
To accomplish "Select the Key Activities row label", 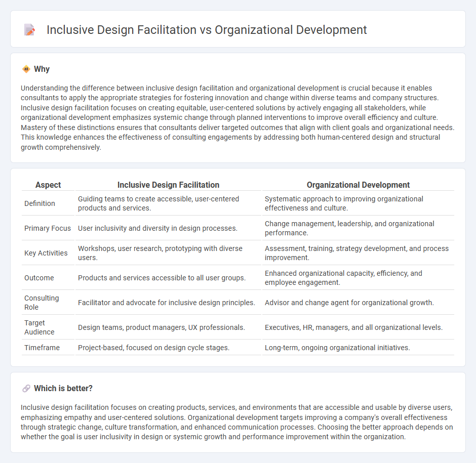I will (46, 253).
